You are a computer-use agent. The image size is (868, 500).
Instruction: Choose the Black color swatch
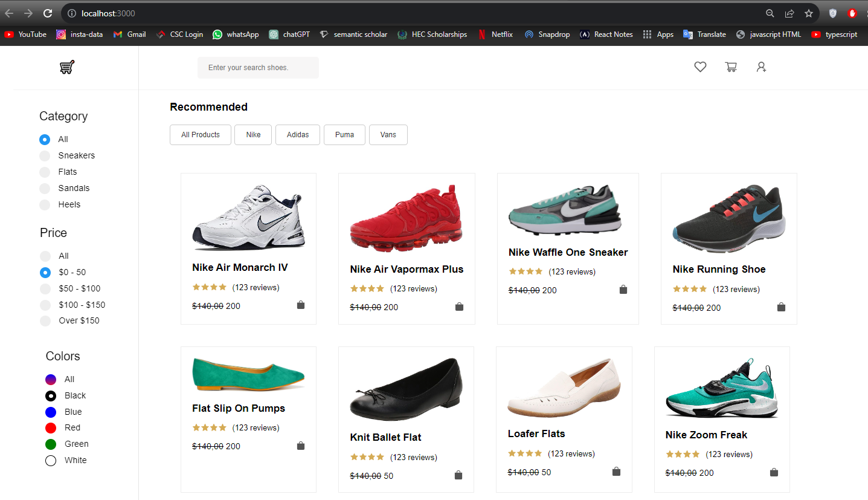[x=51, y=396]
